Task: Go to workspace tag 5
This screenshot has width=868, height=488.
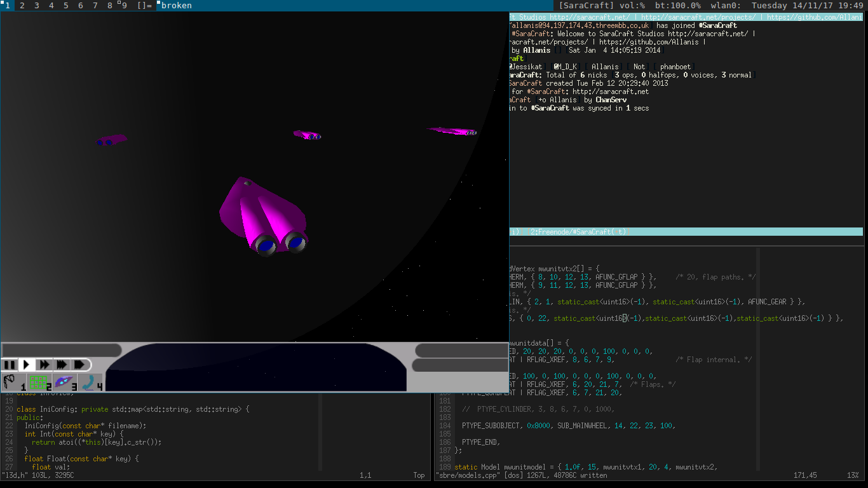Action: pyautogui.click(x=66, y=6)
